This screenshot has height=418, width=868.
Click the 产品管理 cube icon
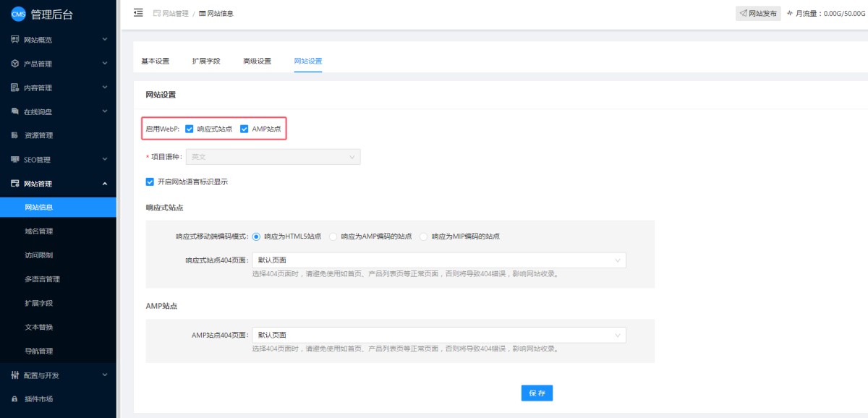coord(14,64)
